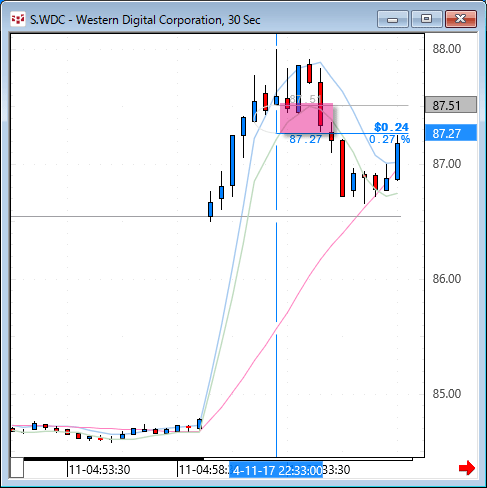Click the 87.27 blue price label
The height and width of the screenshot is (488, 487).
pyautogui.click(x=451, y=133)
